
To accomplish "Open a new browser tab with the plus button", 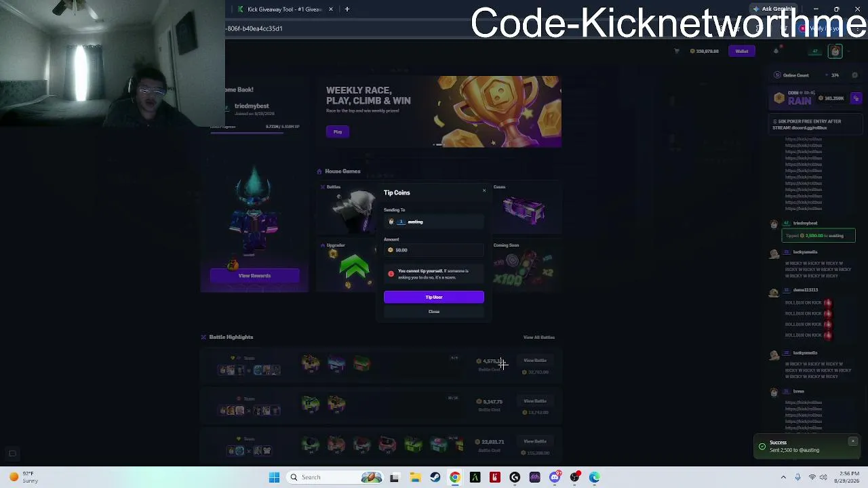I will [x=347, y=9].
